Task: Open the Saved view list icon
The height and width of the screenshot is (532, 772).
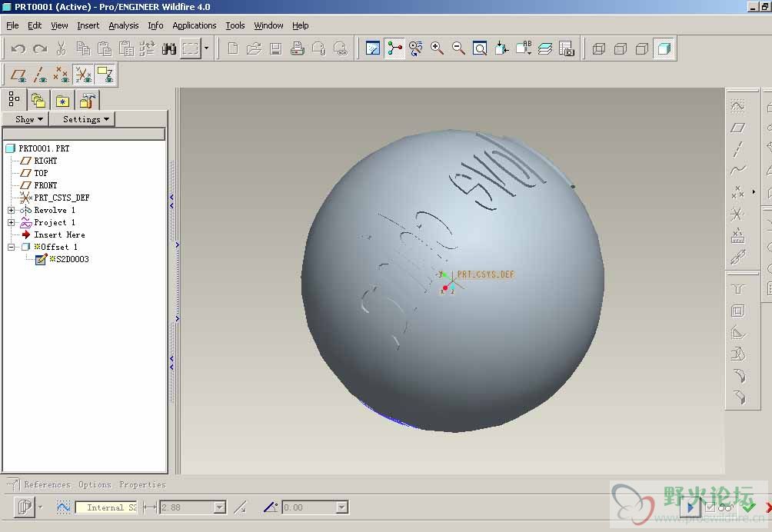Action: pyautogui.click(x=524, y=48)
